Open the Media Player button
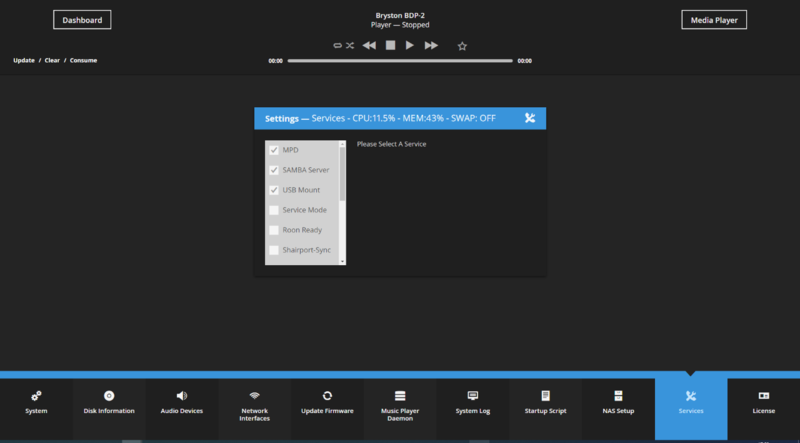This screenshot has height=443, width=800. (714, 20)
